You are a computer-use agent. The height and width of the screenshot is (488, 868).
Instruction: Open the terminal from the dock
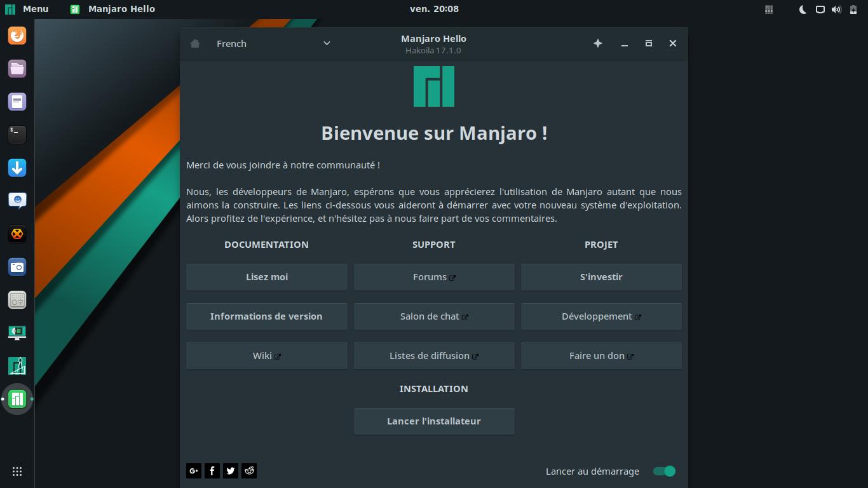pyautogui.click(x=17, y=134)
